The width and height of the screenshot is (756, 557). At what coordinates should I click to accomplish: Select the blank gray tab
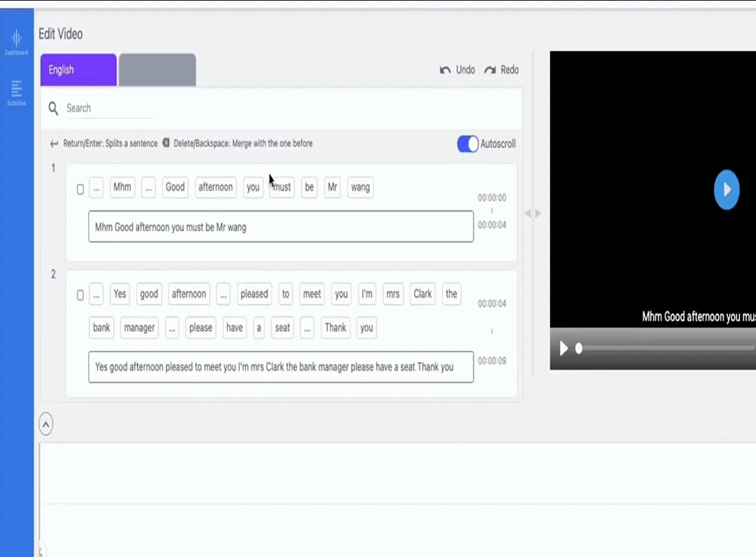(x=157, y=70)
